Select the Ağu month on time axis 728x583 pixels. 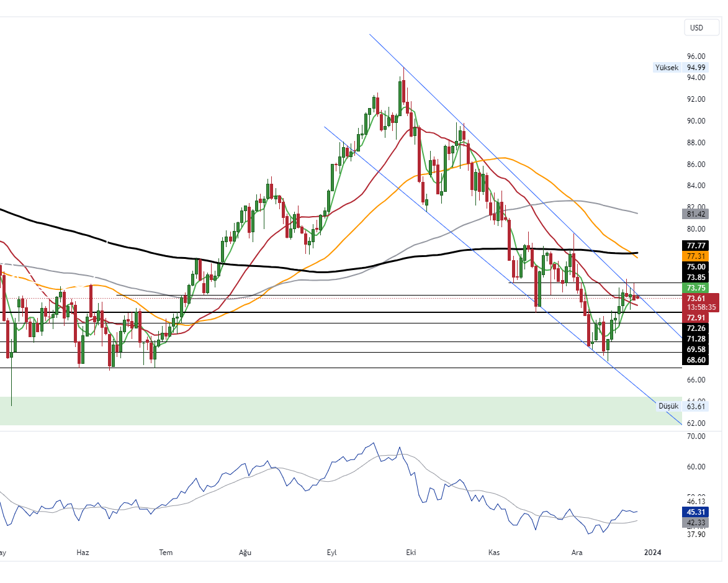click(x=246, y=552)
